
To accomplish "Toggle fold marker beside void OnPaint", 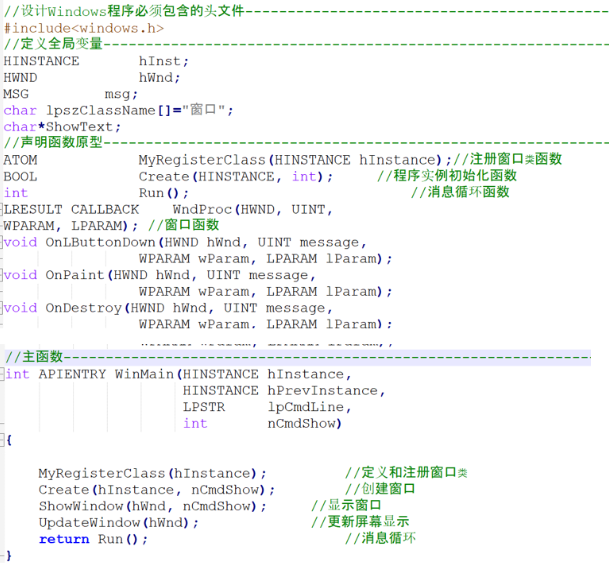I will [1, 275].
